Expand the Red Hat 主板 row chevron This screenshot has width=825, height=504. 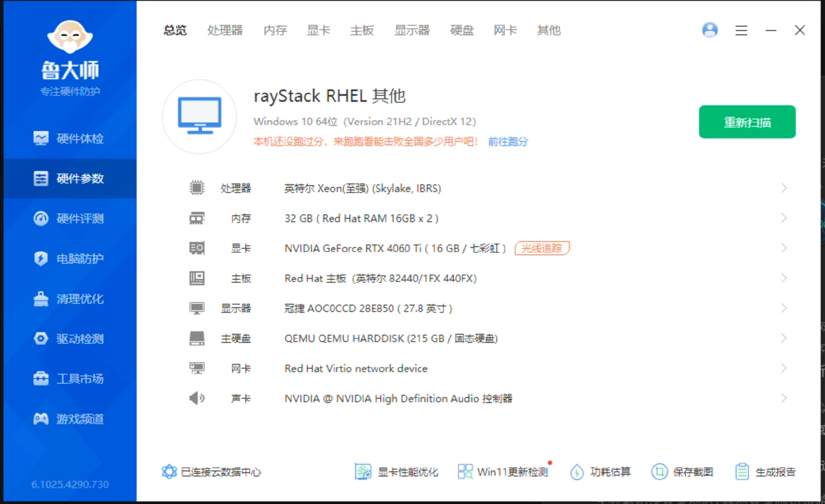pos(784,278)
